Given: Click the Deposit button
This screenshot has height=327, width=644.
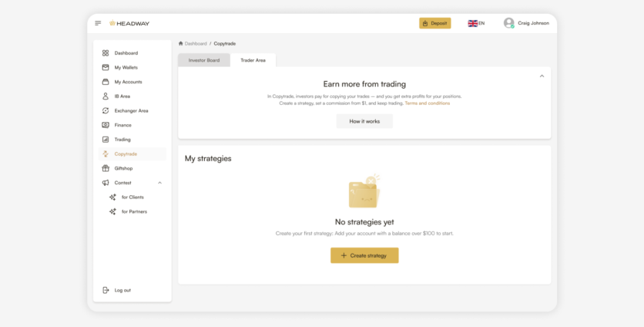Looking at the screenshot, I should (434, 23).
